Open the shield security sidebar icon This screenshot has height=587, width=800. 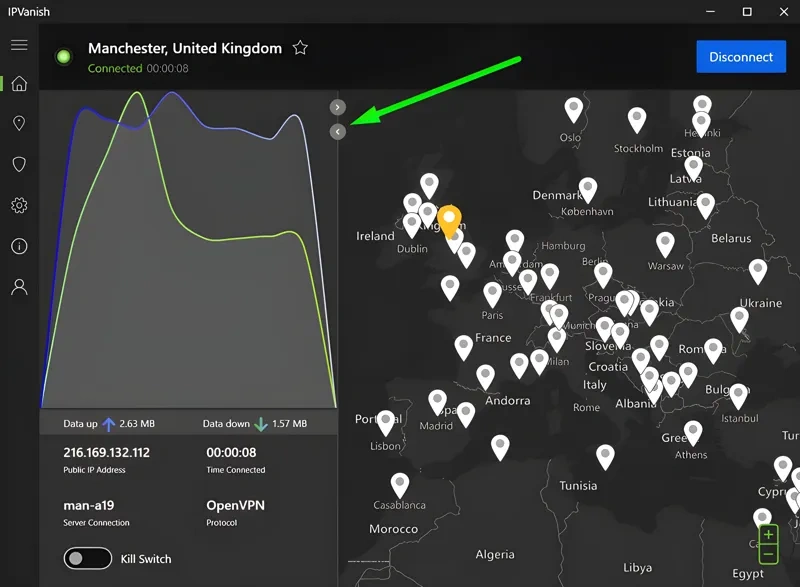coord(19,165)
